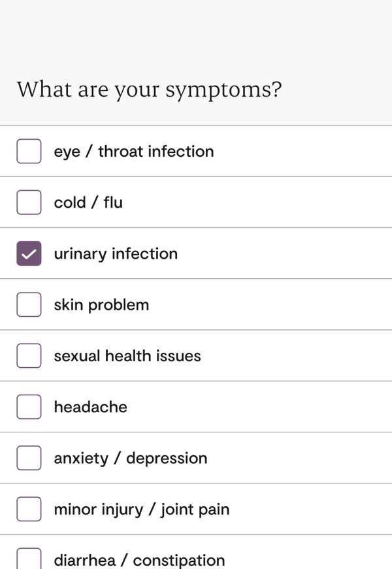Click the 'anxiety / depression' label text

coord(130,459)
